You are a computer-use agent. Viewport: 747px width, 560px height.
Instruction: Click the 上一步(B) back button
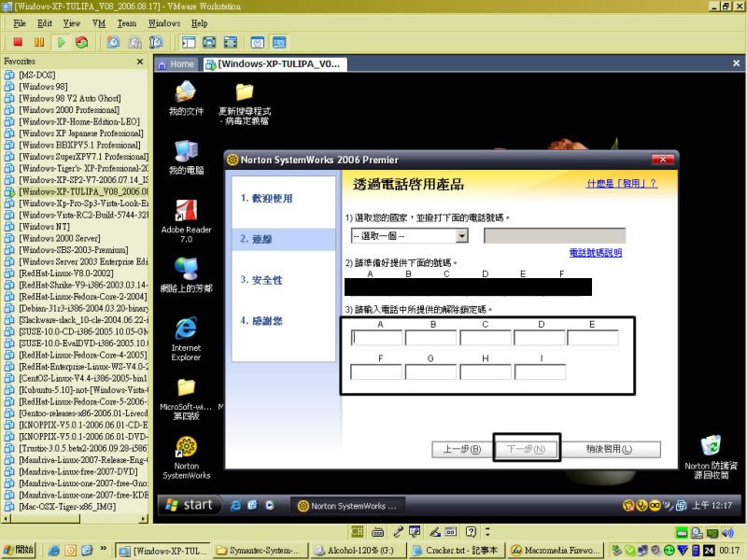pos(461,449)
